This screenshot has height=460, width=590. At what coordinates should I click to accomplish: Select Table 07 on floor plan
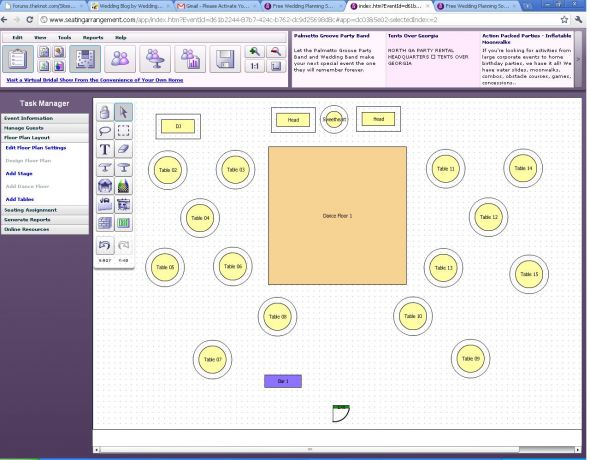213,359
